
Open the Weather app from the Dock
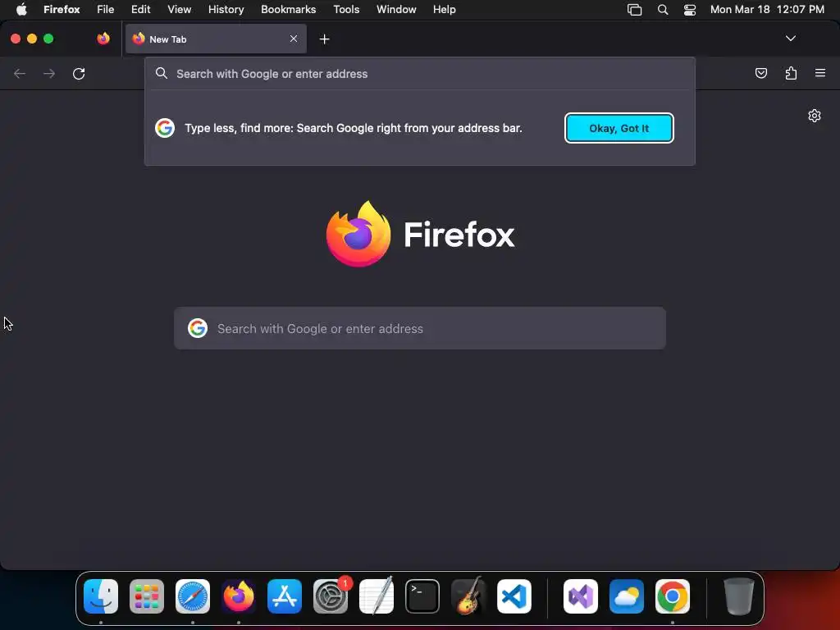(x=627, y=596)
